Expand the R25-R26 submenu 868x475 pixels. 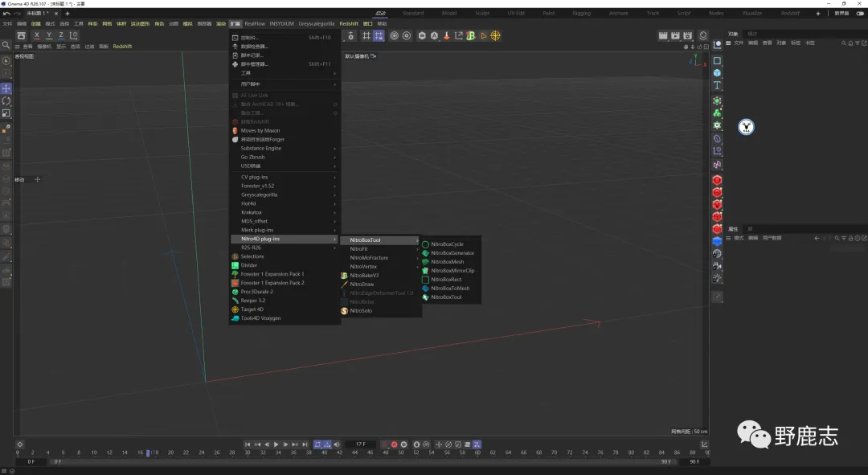285,248
